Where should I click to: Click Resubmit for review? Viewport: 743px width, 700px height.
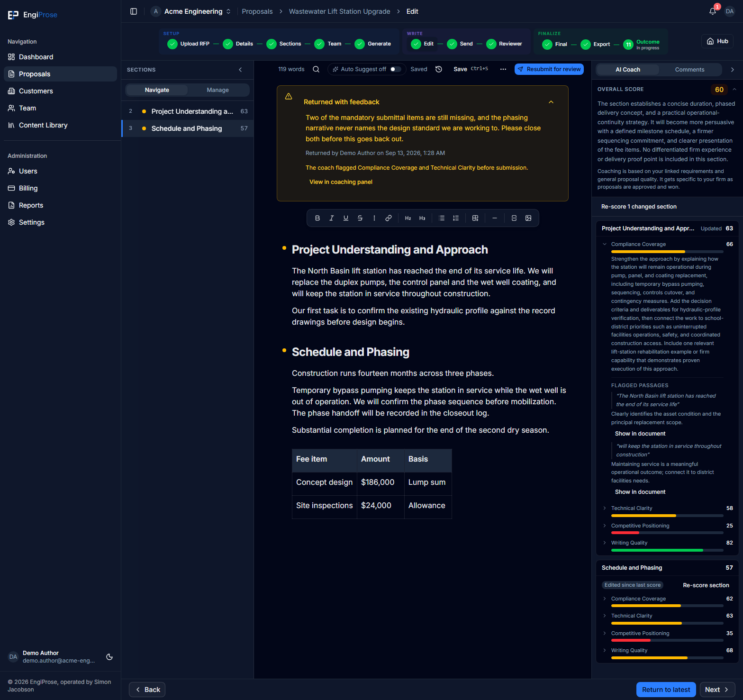click(x=549, y=69)
